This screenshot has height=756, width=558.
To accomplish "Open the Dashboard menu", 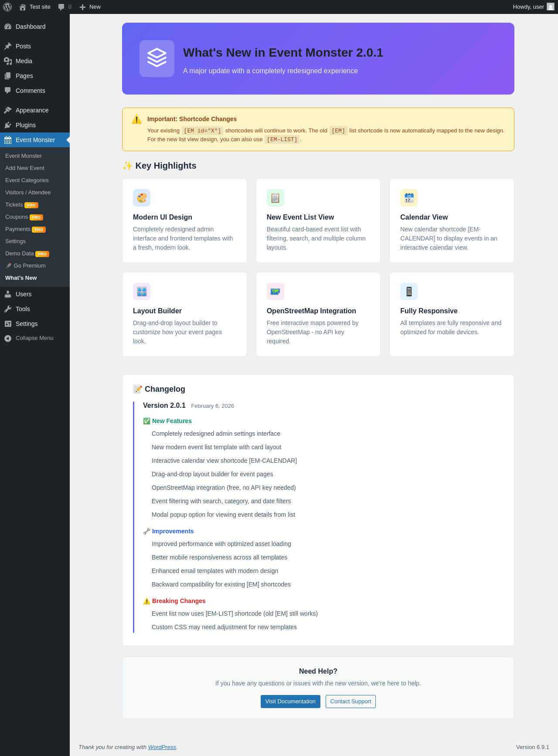I will pyautogui.click(x=35, y=27).
